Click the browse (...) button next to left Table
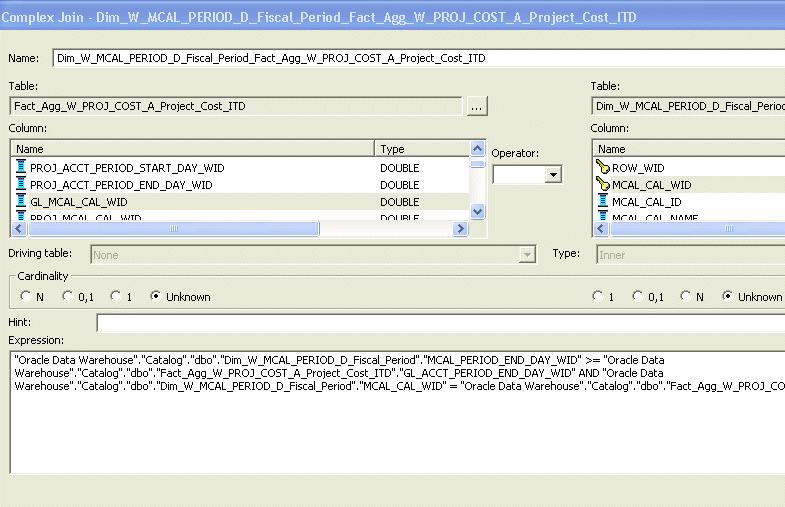Screen dimensions: 785x507 click(x=477, y=106)
